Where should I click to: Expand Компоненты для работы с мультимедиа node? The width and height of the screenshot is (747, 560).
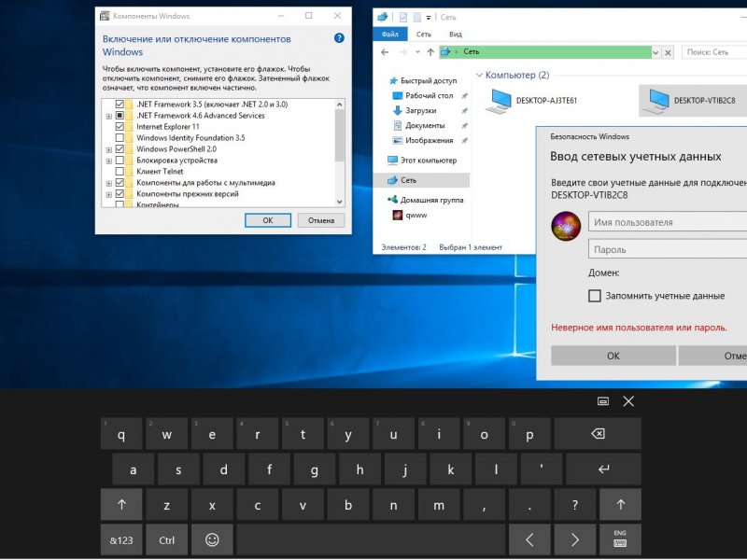tap(109, 183)
